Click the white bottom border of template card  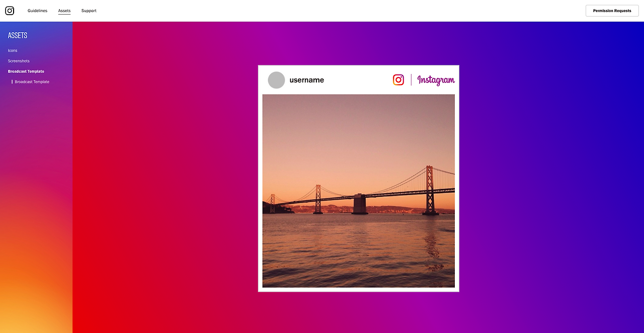click(359, 290)
